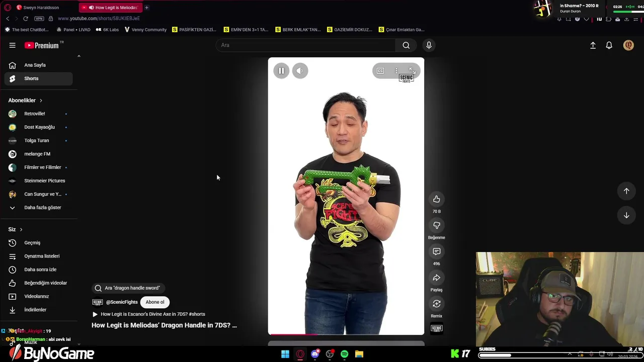644x362 pixels.
Task: Seek on the Short's red progress bar
Action: pos(346,334)
